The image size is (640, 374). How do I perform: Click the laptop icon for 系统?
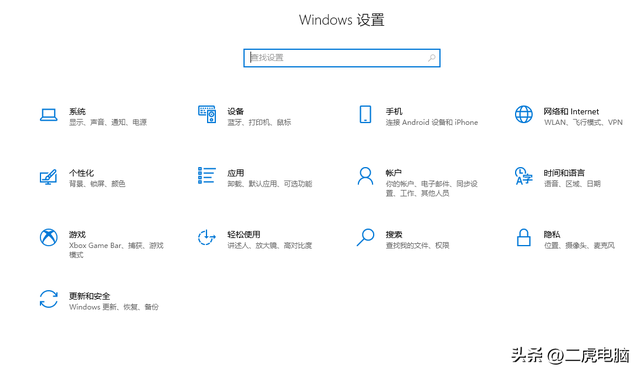[49, 115]
